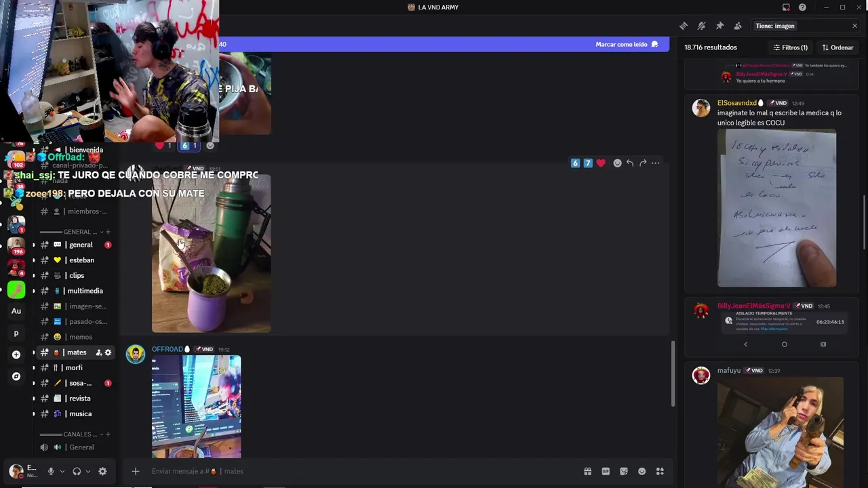Mute the microphone

tap(51, 471)
